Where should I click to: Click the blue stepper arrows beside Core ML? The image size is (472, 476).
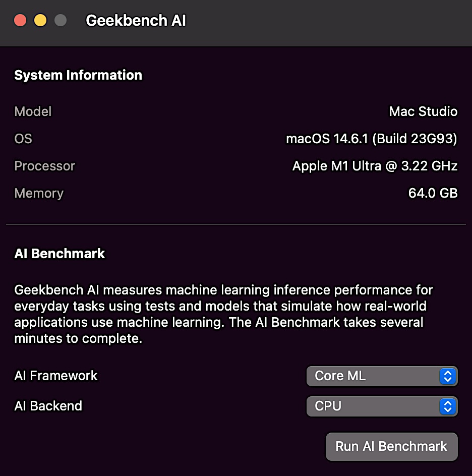[x=448, y=376]
